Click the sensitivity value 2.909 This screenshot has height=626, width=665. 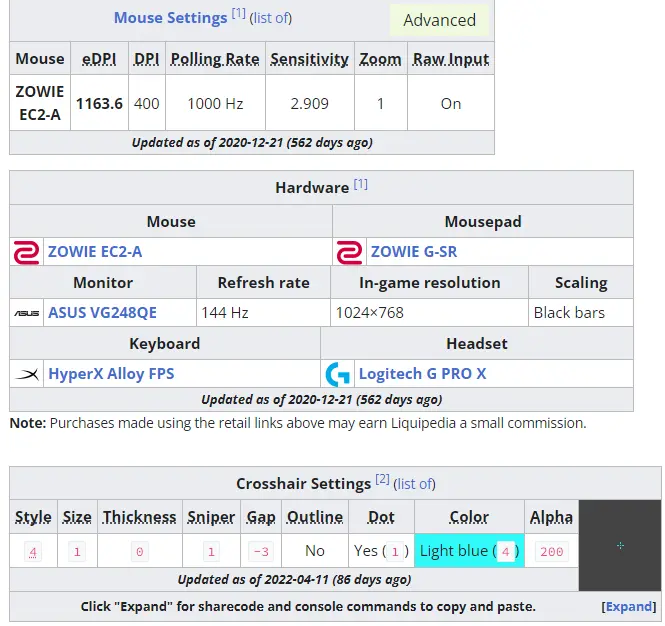click(310, 104)
